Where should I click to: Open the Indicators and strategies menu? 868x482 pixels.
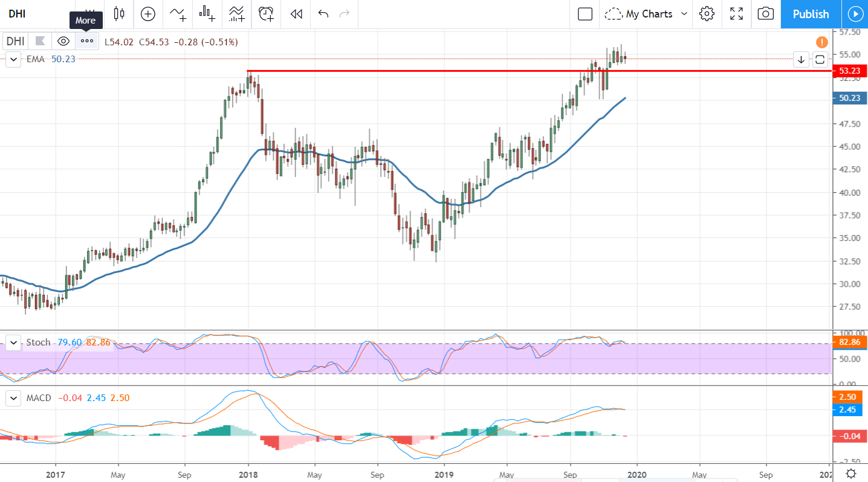point(178,14)
